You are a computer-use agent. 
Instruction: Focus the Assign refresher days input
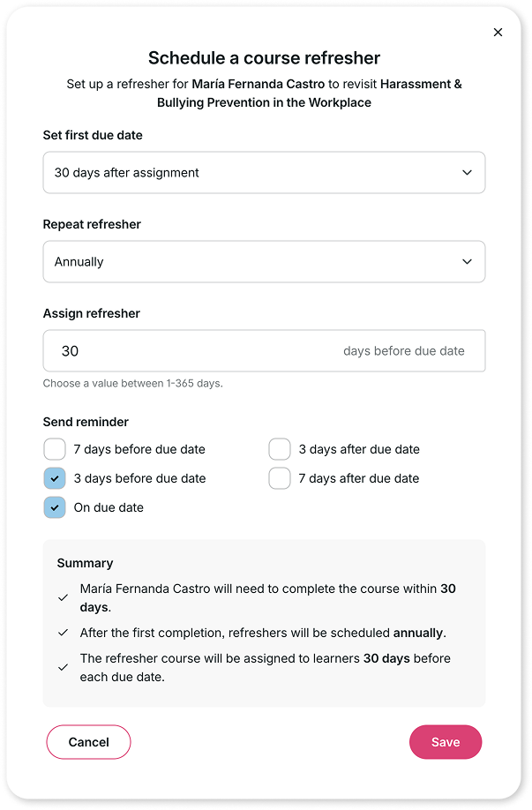tap(264, 351)
